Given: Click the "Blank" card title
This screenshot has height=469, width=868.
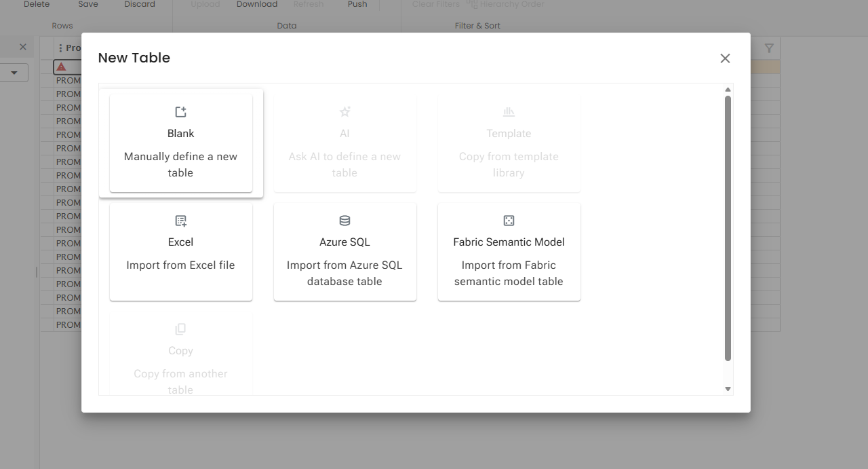Looking at the screenshot, I should pos(180,134).
